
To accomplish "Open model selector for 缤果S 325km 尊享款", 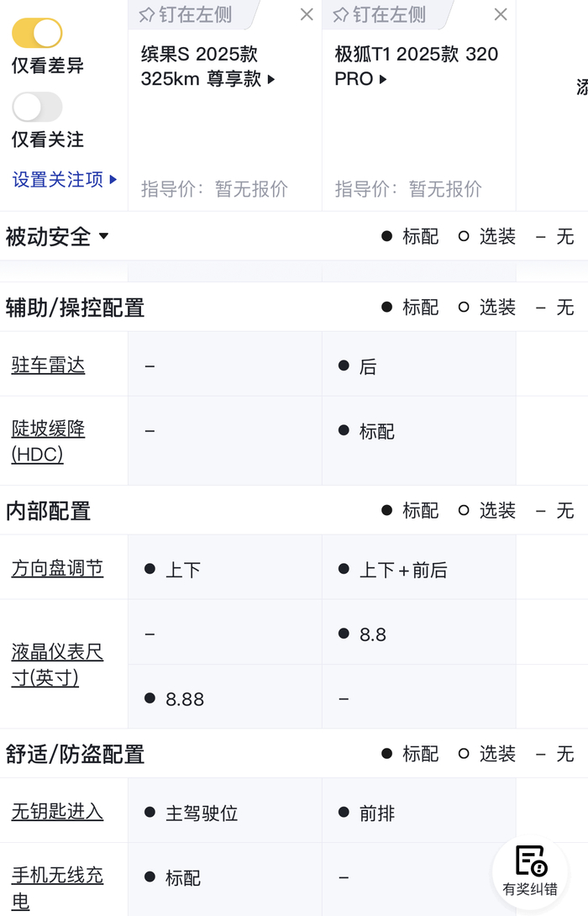I will point(207,66).
